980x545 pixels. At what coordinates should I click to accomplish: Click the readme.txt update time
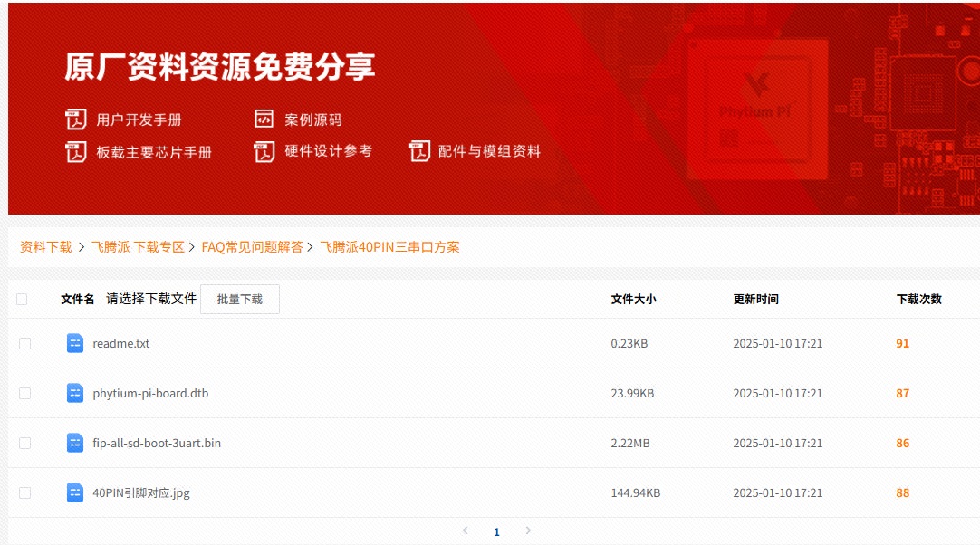pyautogui.click(x=778, y=343)
